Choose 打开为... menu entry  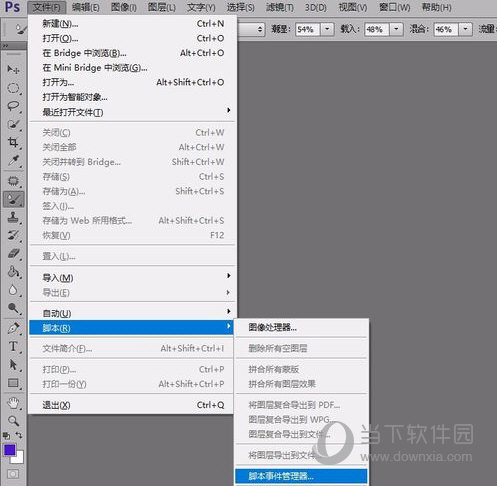click(133, 82)
